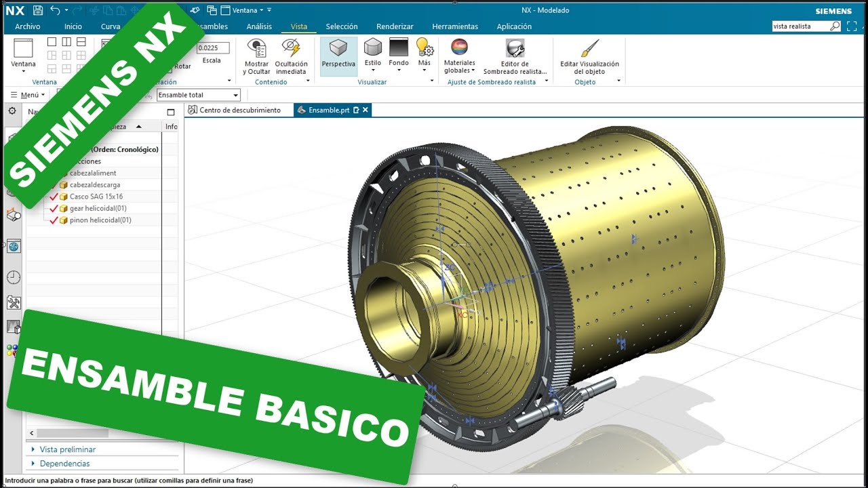This screenshot has height=488, width=868.
Task: Expand the Visualizar group options arrow
Action: (432, 81)
